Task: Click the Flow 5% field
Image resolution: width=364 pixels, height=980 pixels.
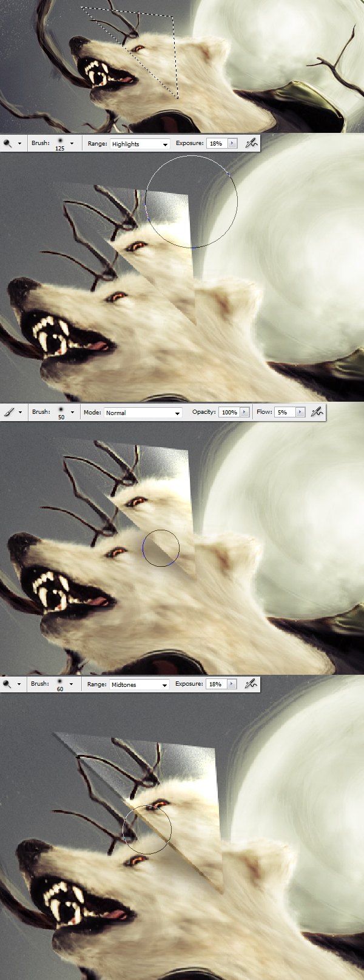Action: coord(285,412)
